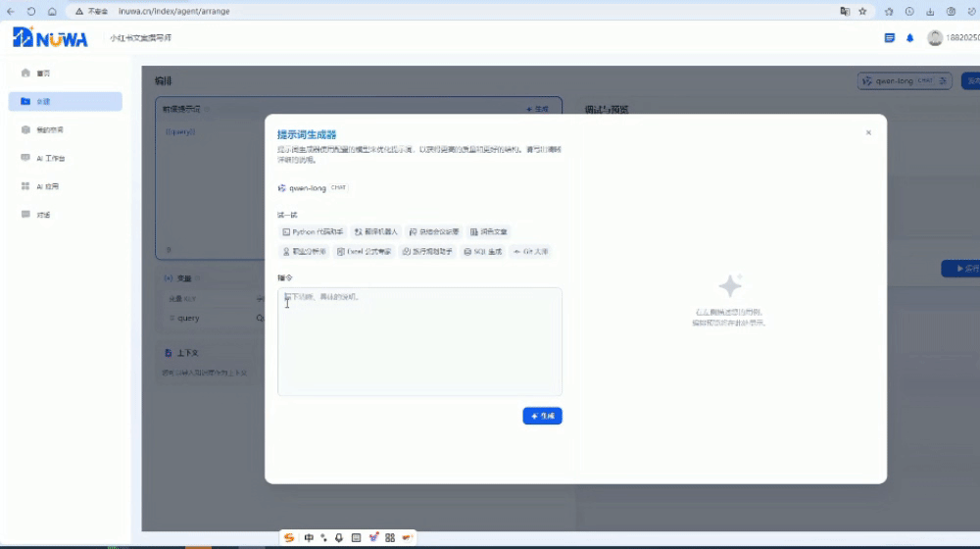Select the SQL generation example chip
This screenshot has height=549, width=980.
[482, 251]
